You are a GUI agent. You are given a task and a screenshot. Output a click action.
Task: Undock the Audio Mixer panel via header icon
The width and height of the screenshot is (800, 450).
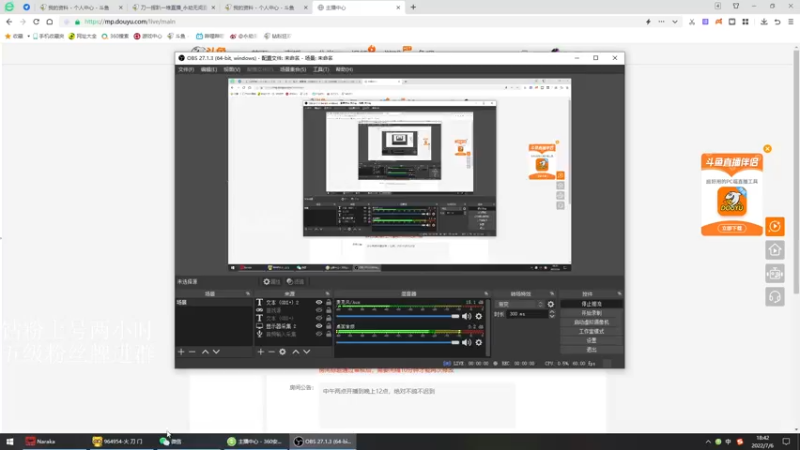pos(486,294)
